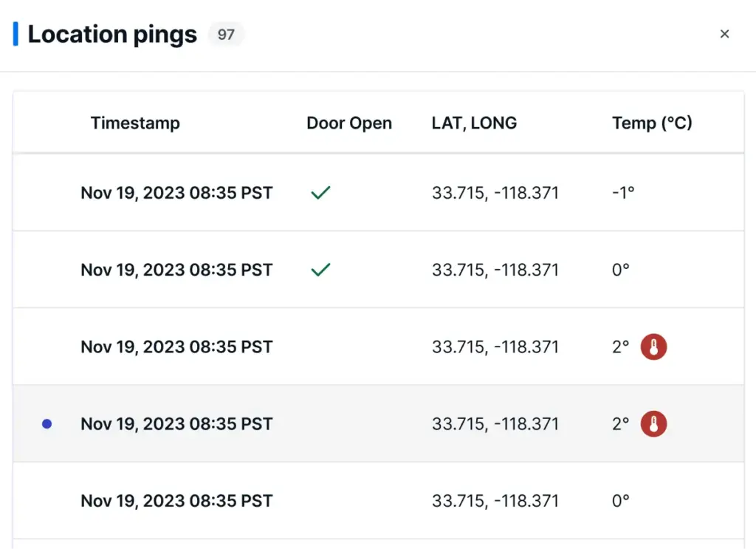Click the Temp (°C) column header
Viewport: 756px width, 549px height.
[652, 123]
